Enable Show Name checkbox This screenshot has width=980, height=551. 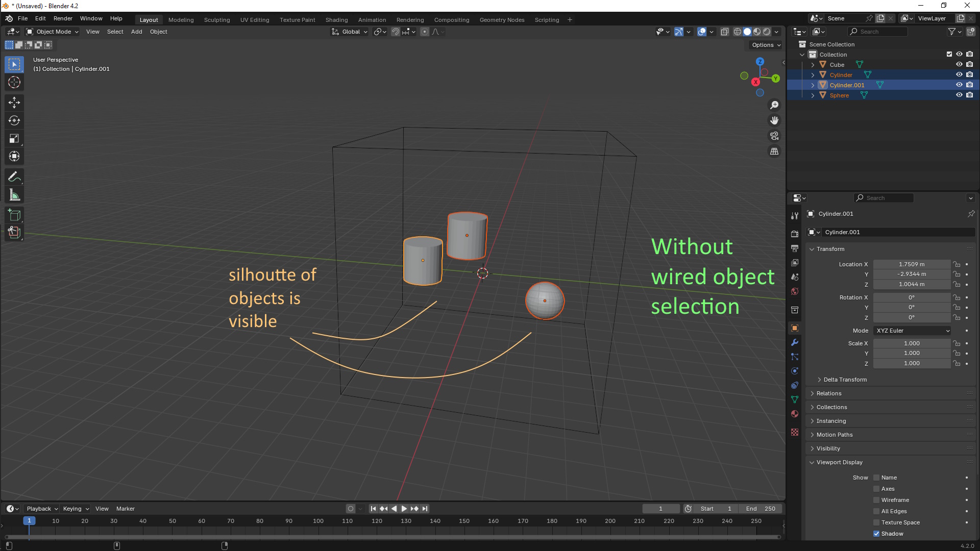click(x=876, y=478)
